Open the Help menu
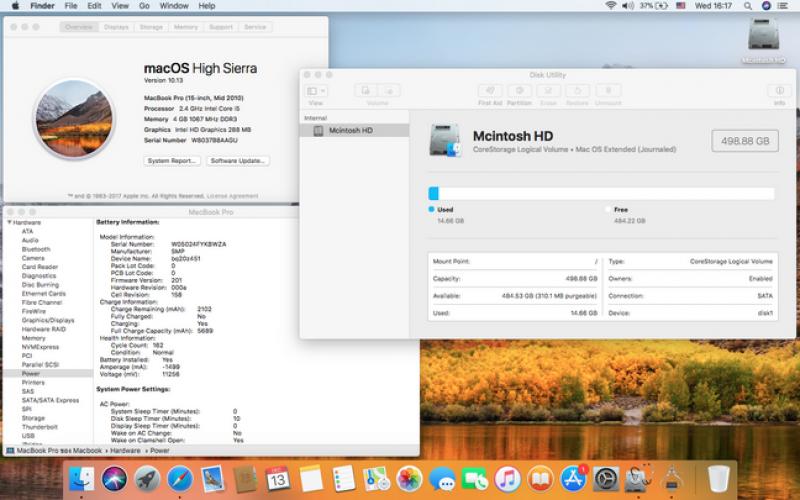Viewport: 800px width, 500px height. 207,6
